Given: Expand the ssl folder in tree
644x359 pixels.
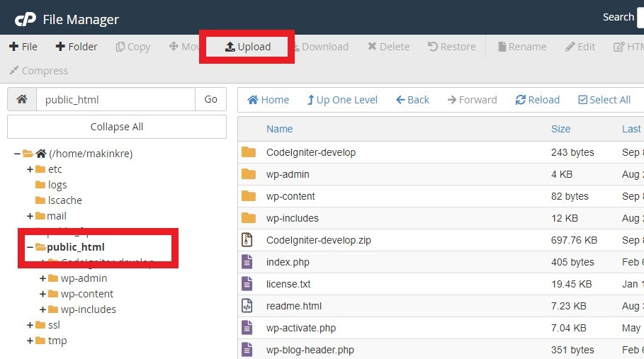Looking at the screenshot, I should tap(30, 325).
